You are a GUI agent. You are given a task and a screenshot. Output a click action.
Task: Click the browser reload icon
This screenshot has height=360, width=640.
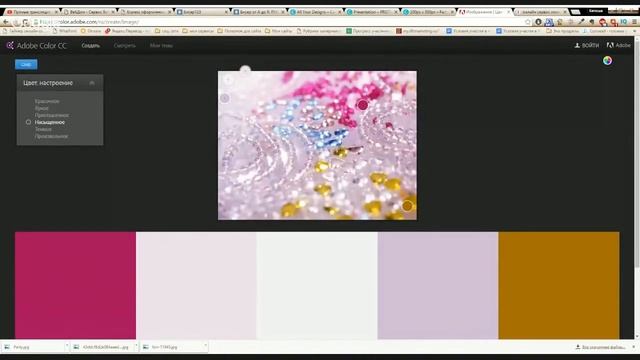coord(26,22)
